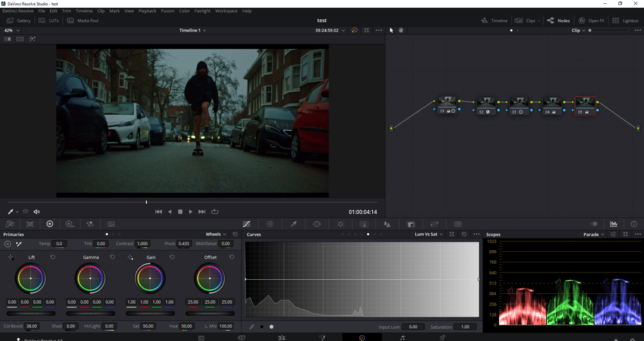Play the clip in reverse
Image resolution: width=644 pixels, height=341 pixels.
pos(169,212)
